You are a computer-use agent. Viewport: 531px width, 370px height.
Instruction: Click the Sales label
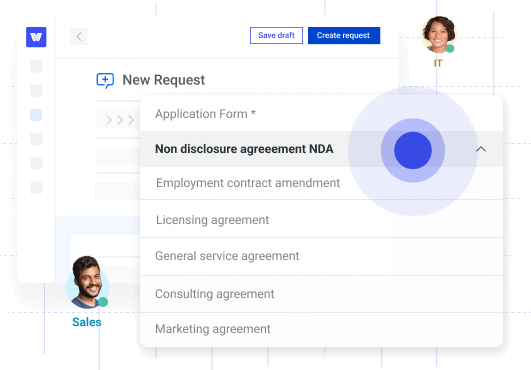pos(87,322)
